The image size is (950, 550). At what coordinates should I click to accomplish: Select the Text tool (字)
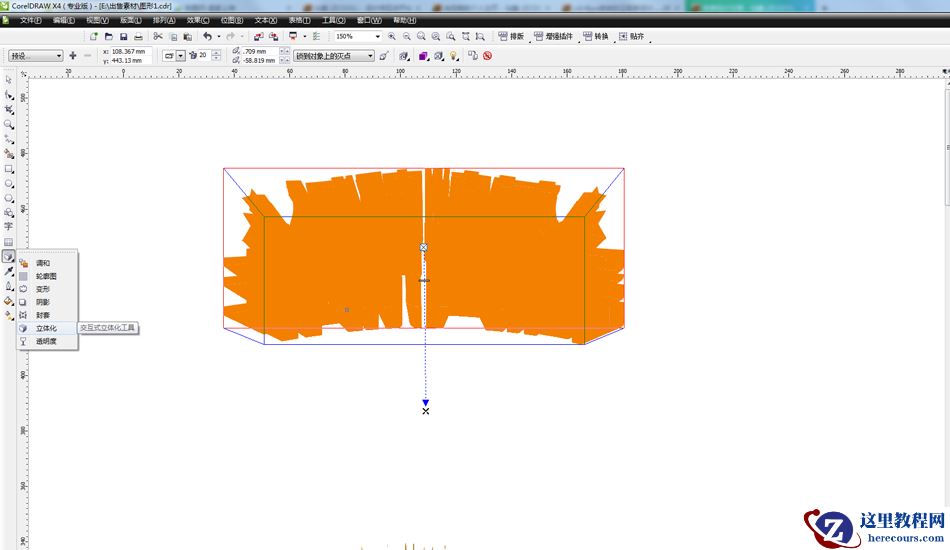[8, 227]
